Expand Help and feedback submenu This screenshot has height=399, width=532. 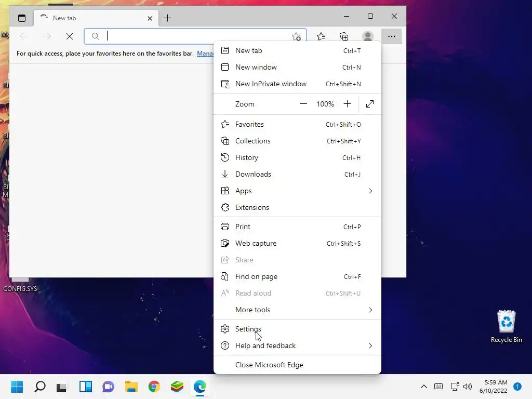pyautogui.click(x=297, y=345)
